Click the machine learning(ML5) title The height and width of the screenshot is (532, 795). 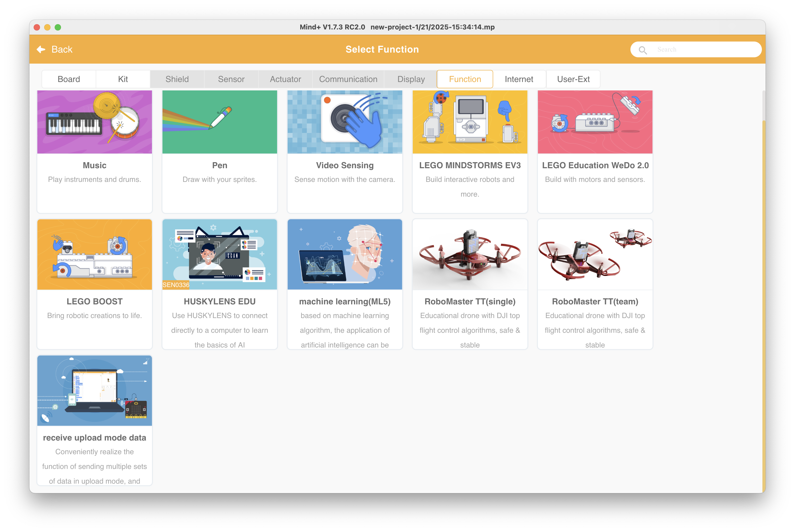click(x=345, y=302)
